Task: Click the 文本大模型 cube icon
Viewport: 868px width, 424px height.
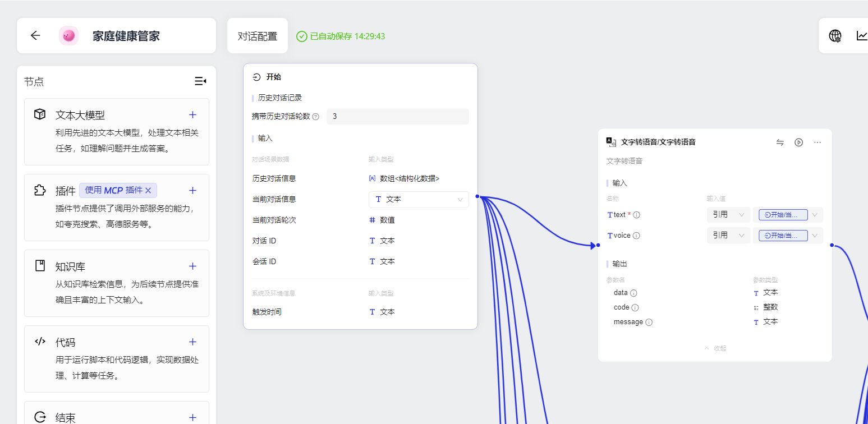Action: pyautogui.click(x=40, y=114)
